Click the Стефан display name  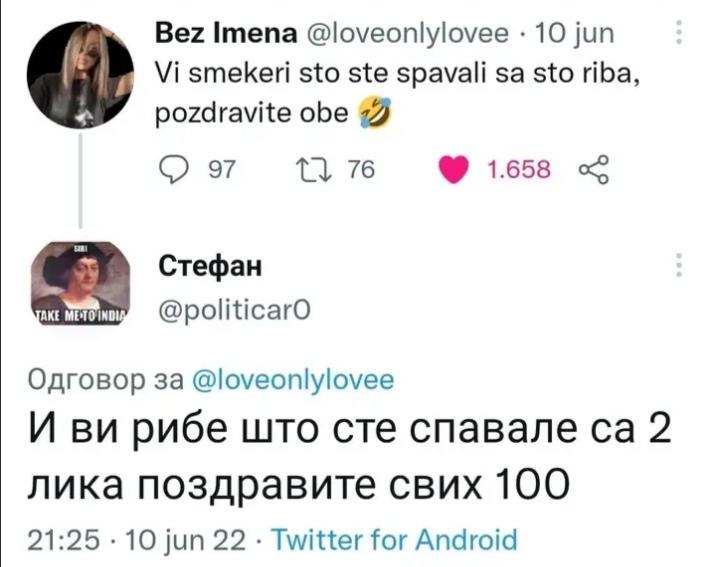click(x=210, y=267)
